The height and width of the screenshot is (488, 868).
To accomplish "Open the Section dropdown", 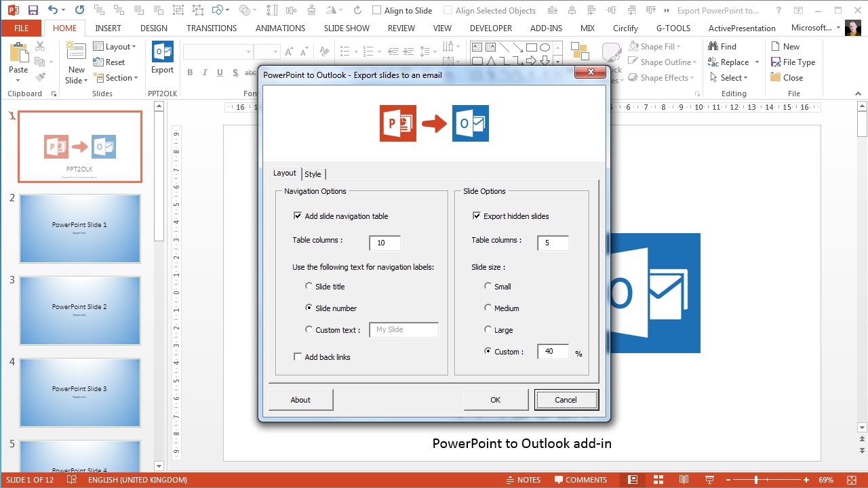I will 115,77.
